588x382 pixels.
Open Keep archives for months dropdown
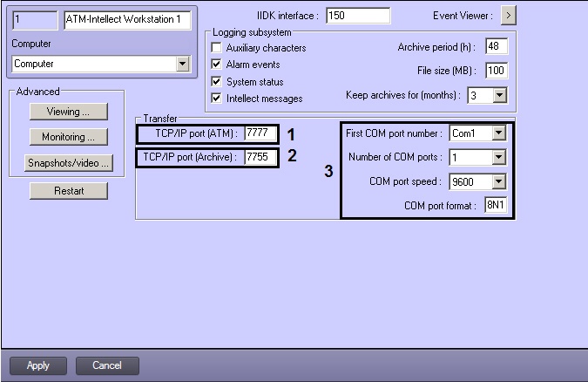(499, 95)
